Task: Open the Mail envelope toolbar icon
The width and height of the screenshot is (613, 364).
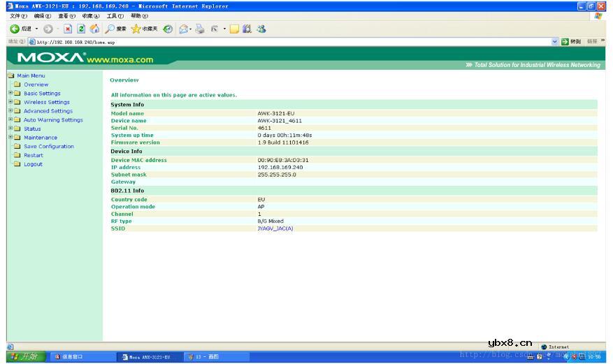Action: point(184,29)
